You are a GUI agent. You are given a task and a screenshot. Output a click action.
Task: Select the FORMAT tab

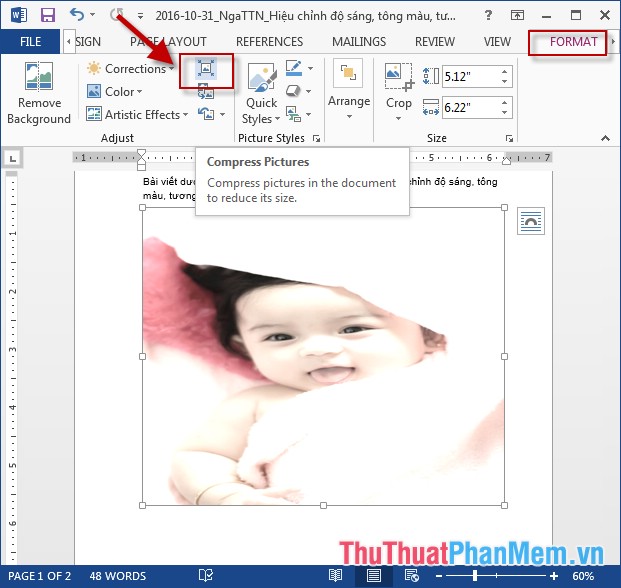click(573, 42)
